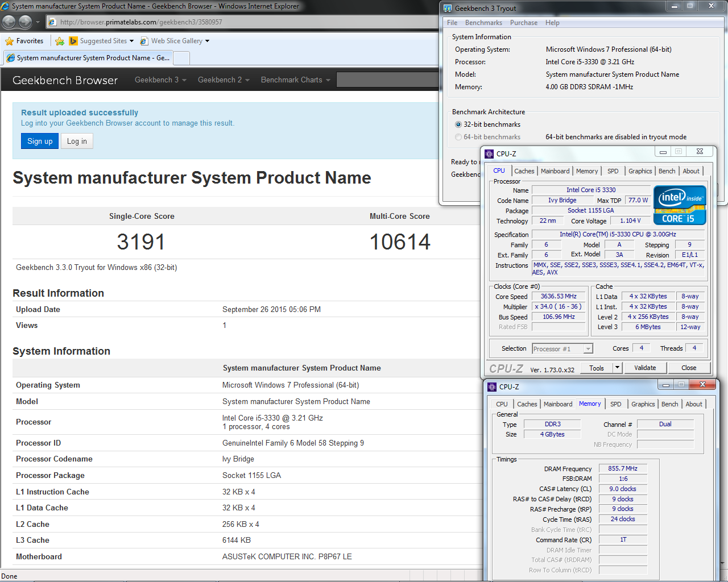The height and width of the screenshot is (582, 728).
Task: Click the Core Speed 3636.53 MHz value
Action: point(559,297)
